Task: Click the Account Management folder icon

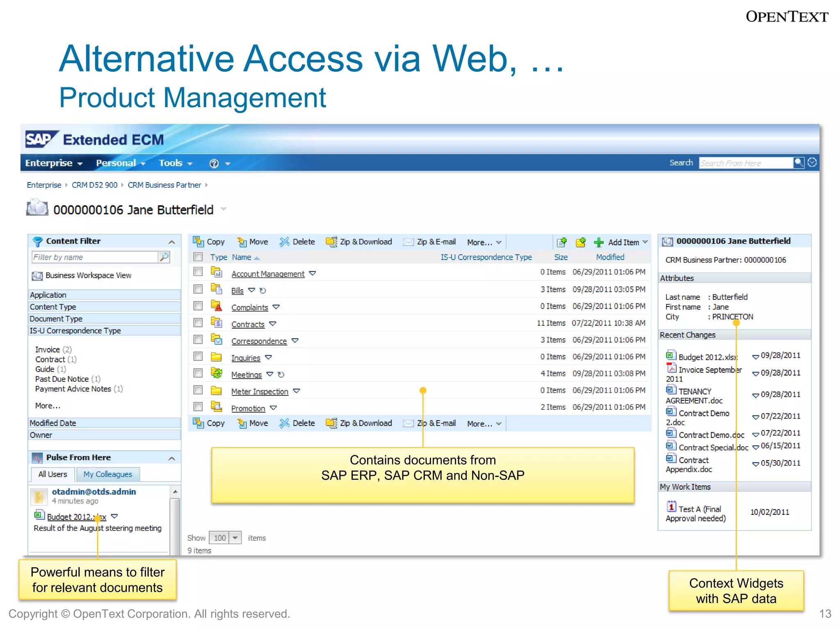Action: (x=217, y=272)
